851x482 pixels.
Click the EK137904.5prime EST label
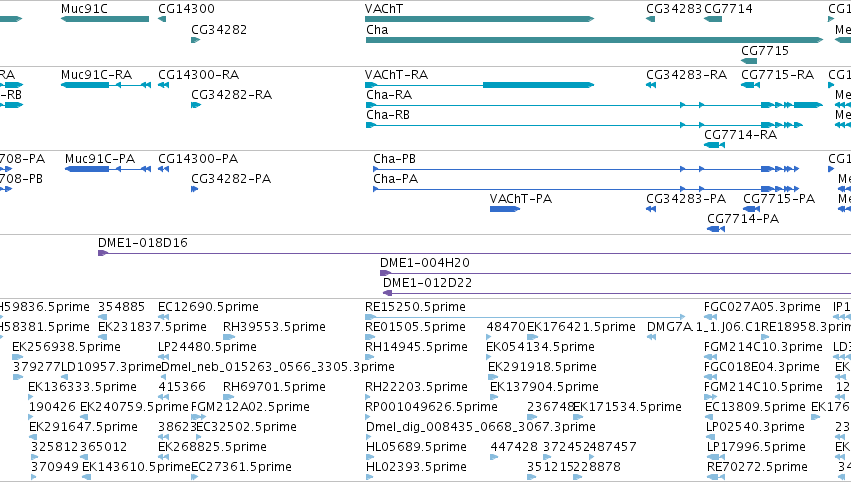544,387
